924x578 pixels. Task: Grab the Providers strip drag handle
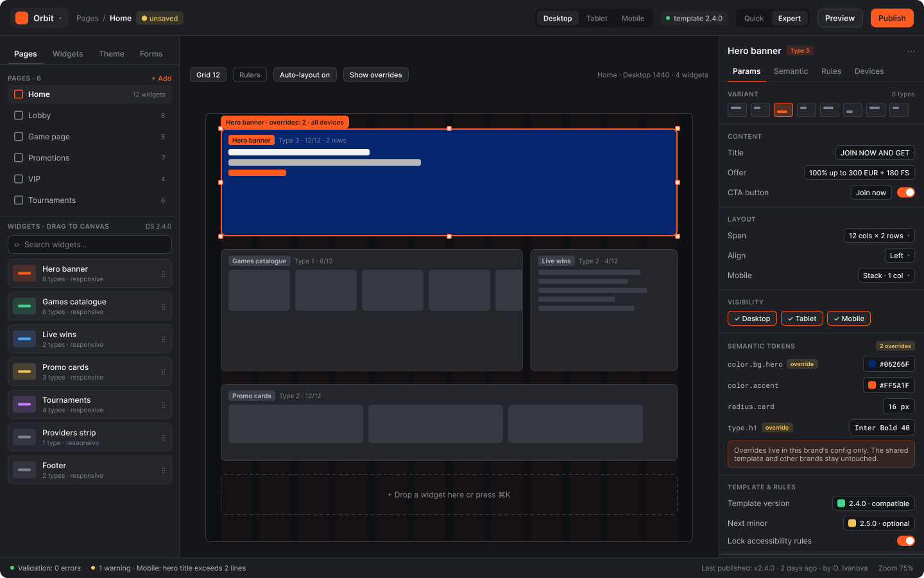coord(163,437)
